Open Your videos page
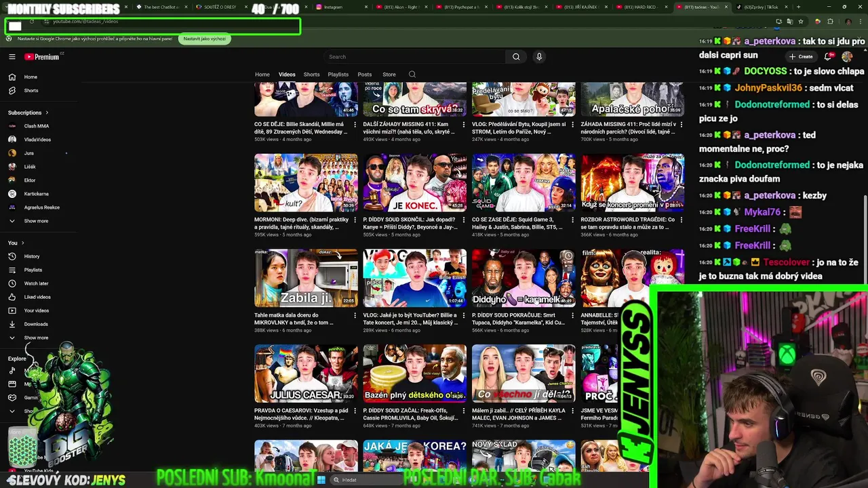The height and width of the screenshot is (488, 868). pos(37,310)
